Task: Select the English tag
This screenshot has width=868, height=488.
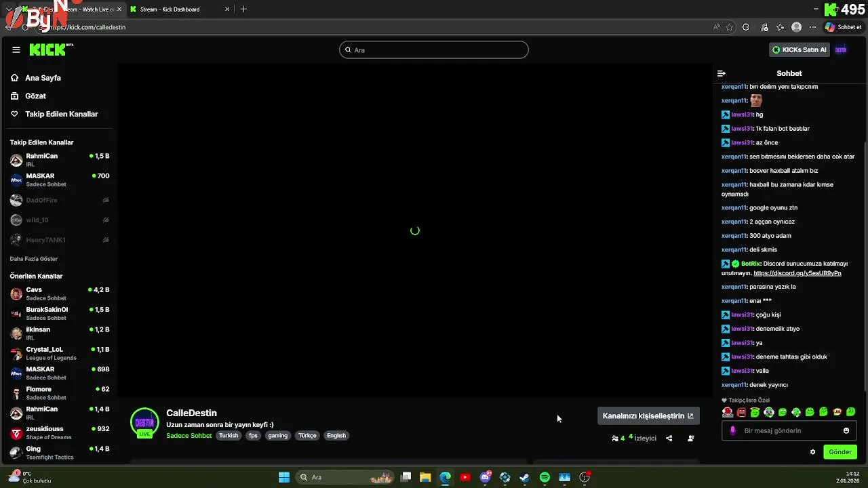Action: 336,436
